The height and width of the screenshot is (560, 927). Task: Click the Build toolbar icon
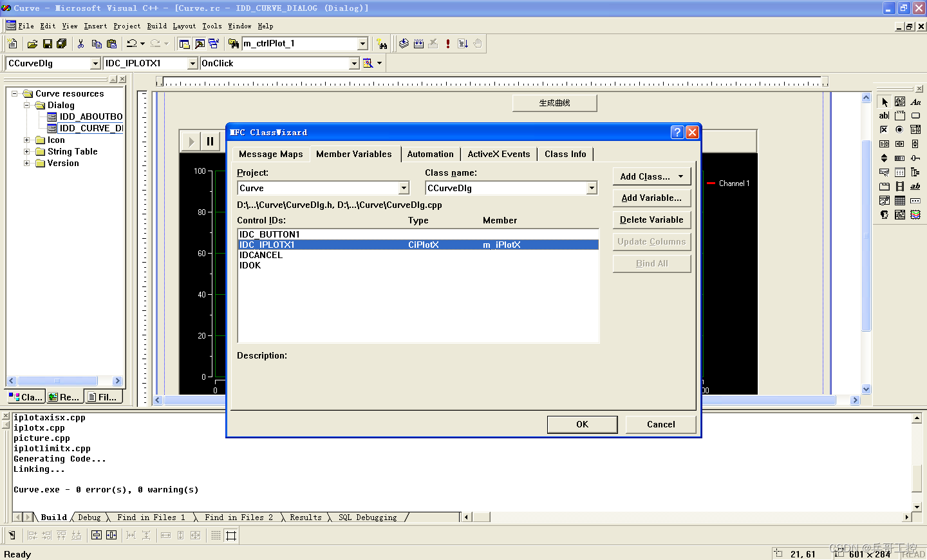(x=418, y=44)
